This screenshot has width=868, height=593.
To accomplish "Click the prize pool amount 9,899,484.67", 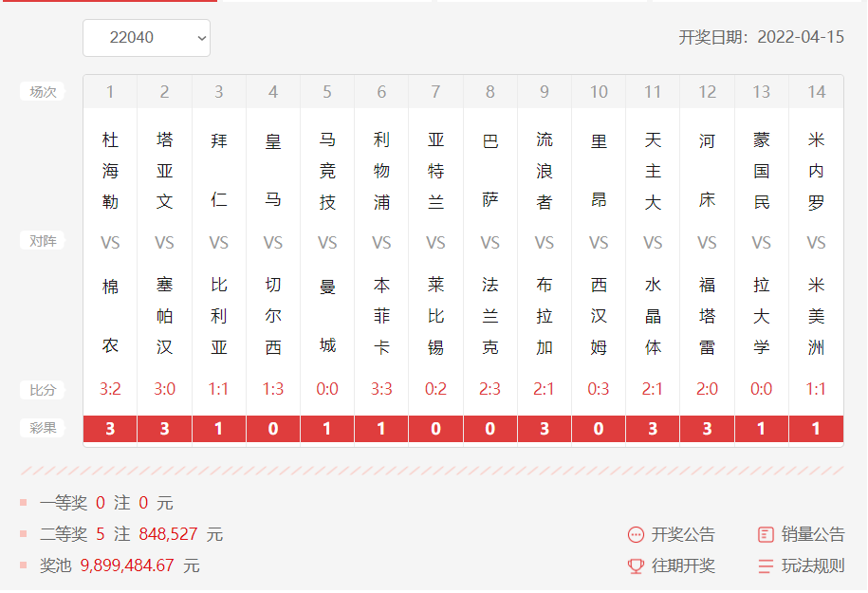I will point(127,566).
